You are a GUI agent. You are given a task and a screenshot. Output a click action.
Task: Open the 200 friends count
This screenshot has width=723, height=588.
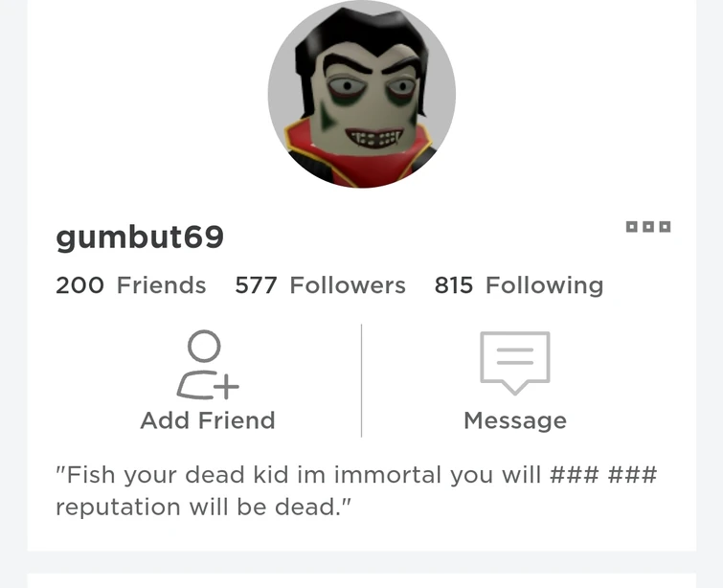click(79, 285)
